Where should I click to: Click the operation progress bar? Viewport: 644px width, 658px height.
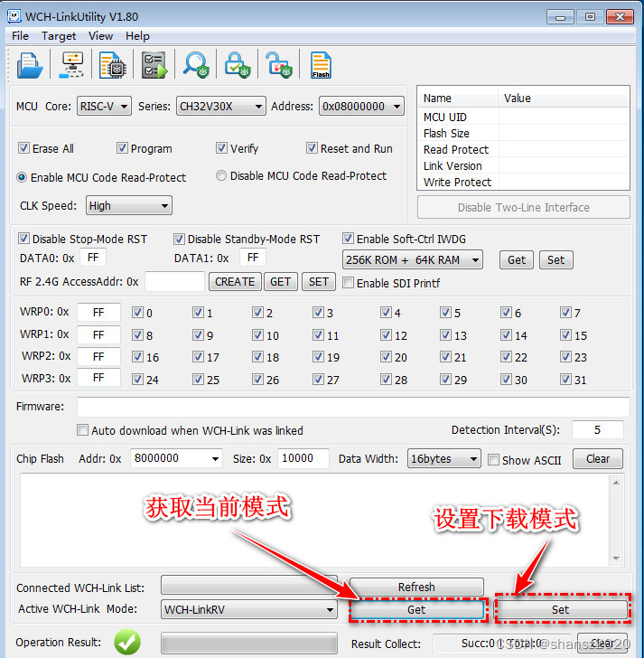click(249, 643)
